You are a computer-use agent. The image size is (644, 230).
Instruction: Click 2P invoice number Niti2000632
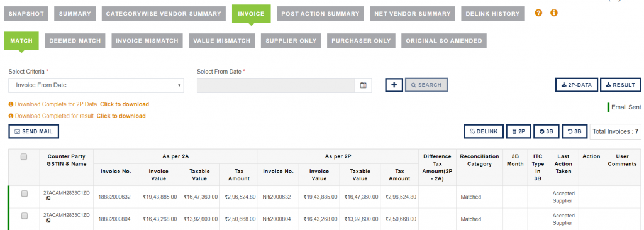coord(277,197)
